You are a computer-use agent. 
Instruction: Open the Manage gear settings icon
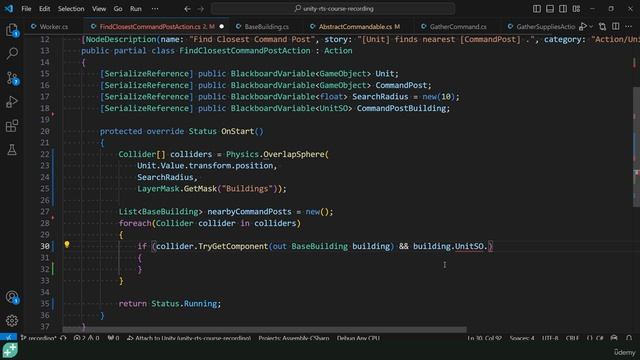pyautogui.click(x=12, y=320)
